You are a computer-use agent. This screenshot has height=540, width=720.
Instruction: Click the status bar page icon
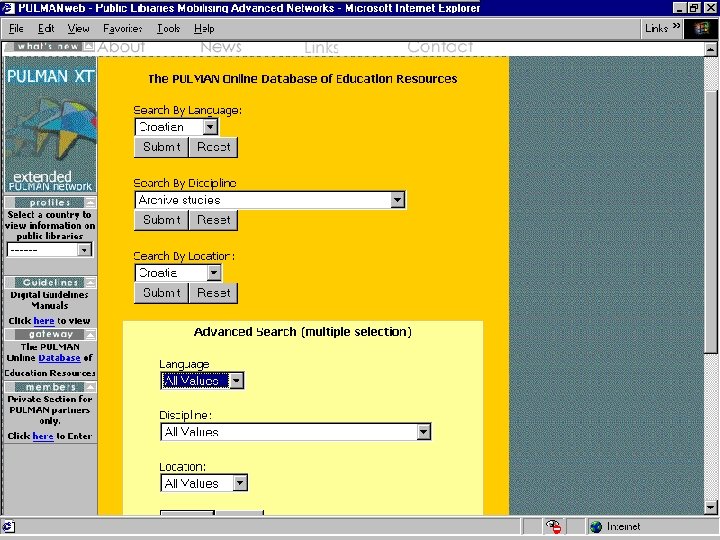click(x=9, y=527)
